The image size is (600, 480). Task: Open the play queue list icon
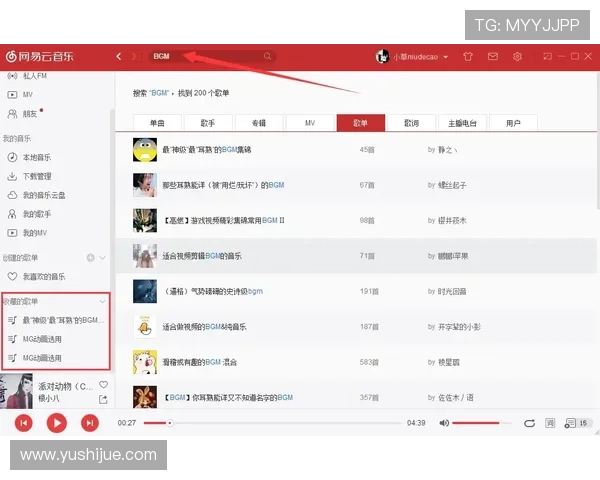point(570,423)
